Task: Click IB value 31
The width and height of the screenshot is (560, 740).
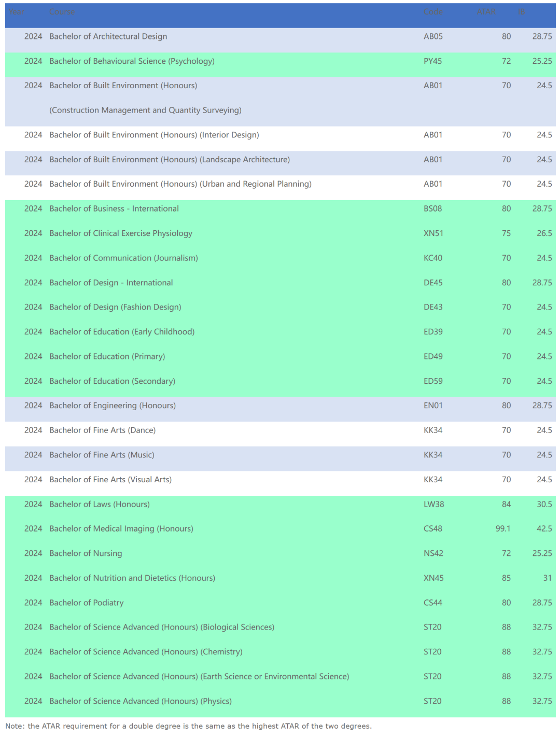Action: coord(548,578)
